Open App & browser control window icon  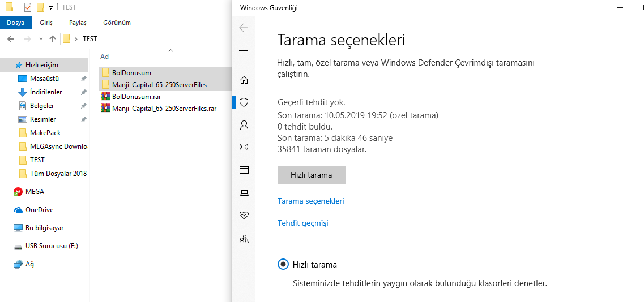[x=244, y=170]
